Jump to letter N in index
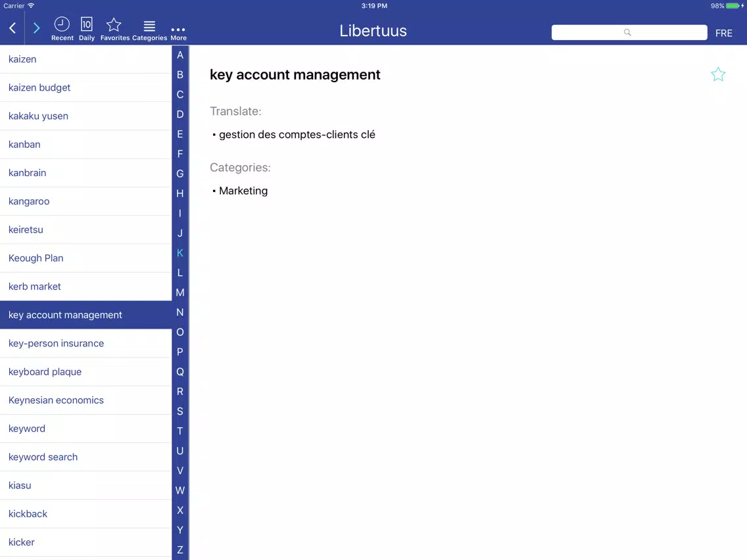The width and height of the screenshot is (747, 560). click(x=180, y=312)
